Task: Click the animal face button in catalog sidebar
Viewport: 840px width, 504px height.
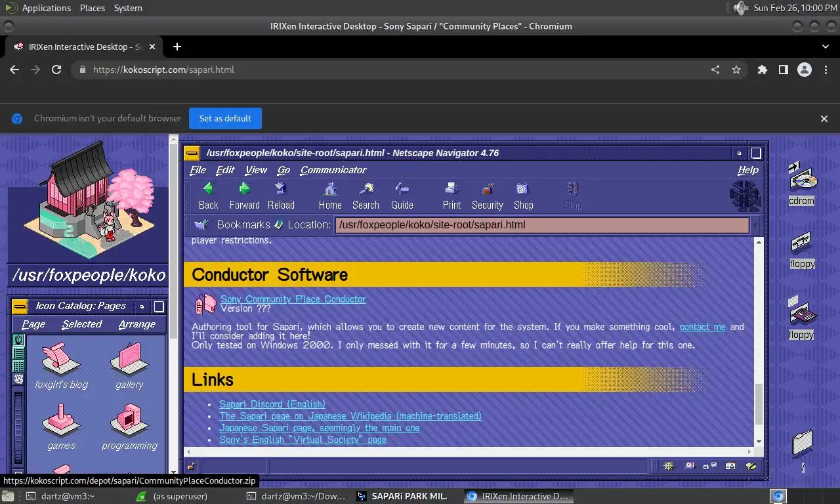Action: (x=18, y=379)
